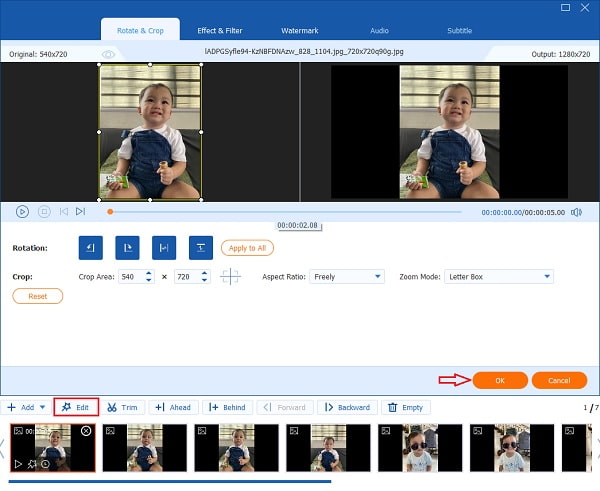Open the Audio tab

point(379,31)
